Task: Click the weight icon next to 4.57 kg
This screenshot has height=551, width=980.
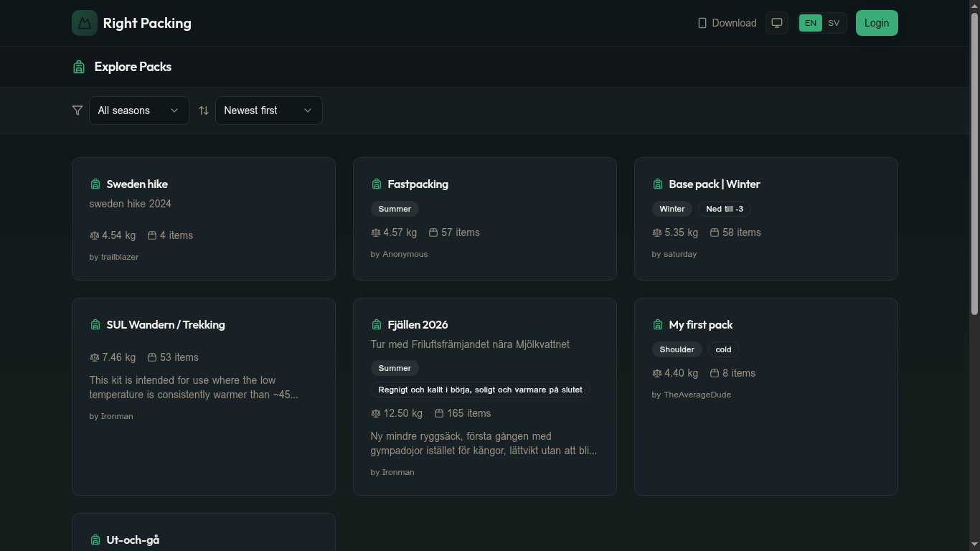Action: [x=375, y=232]
